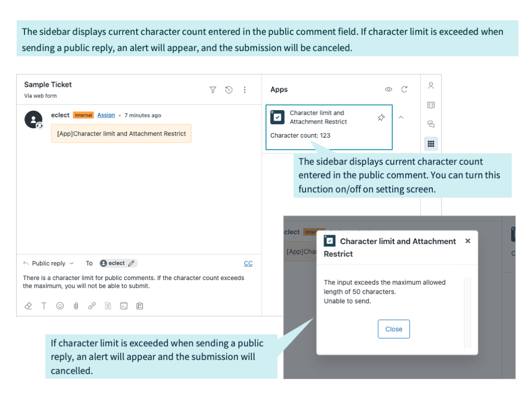Toggle text formatting with the T icon
Screen dimensions: 532x399
[44, 305]
